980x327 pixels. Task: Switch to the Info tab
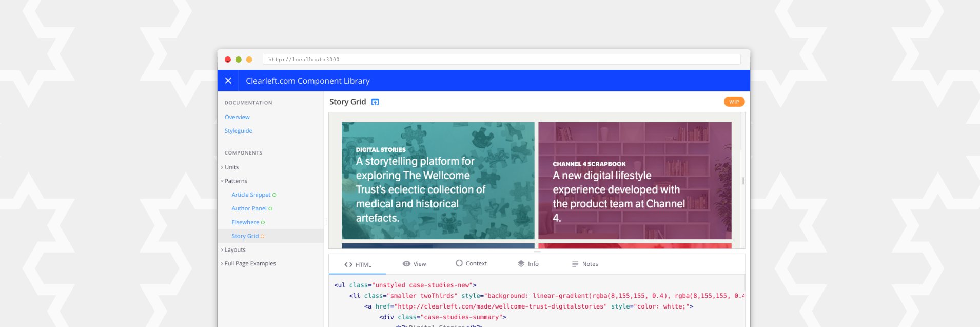click(x=528, y=264)
